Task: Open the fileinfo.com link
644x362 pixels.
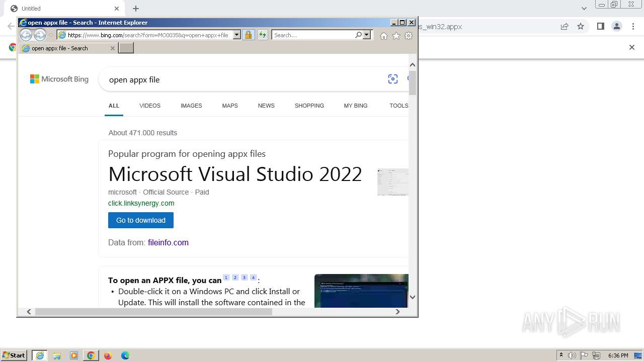Action: [x=168, y=242]
